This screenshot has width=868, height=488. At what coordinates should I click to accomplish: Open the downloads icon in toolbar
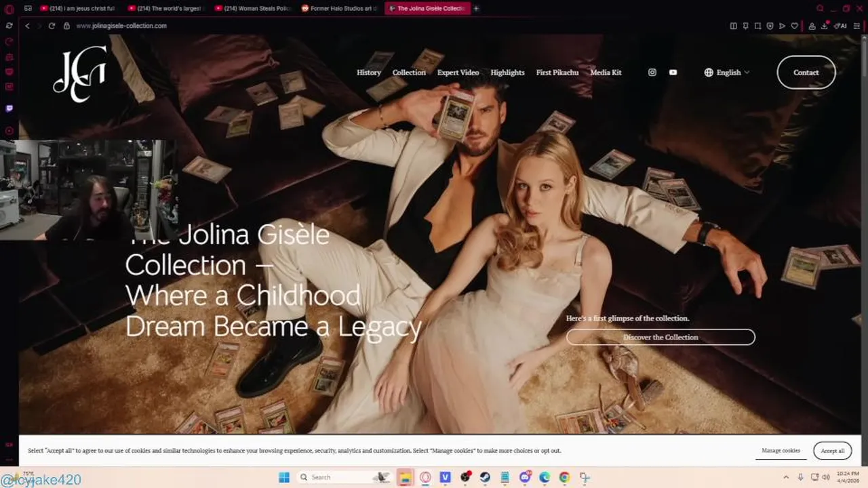click(824, 26)
